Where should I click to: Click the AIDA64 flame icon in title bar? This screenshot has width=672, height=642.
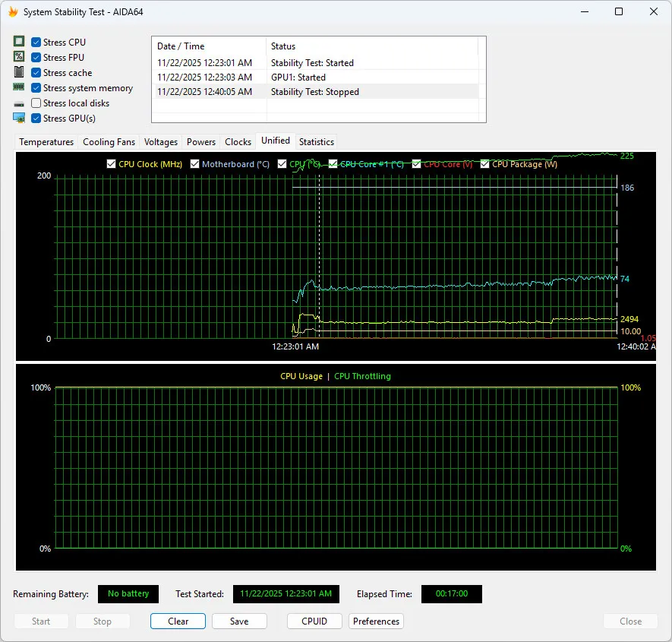point(13,12)
